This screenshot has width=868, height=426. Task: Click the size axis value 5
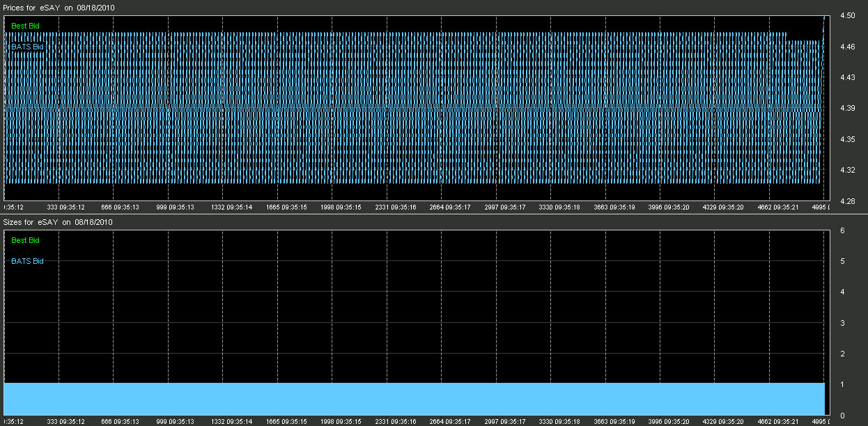[x=842, y=261]
